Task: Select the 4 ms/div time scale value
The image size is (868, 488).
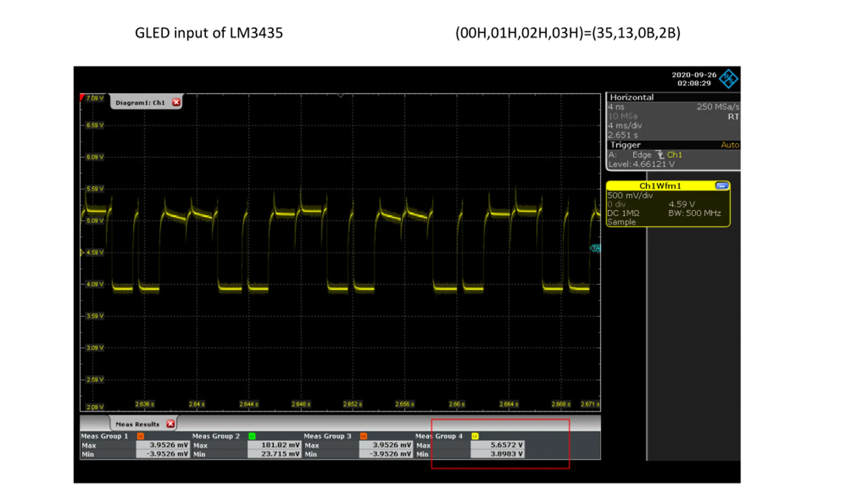Action: tap(625, 125)
